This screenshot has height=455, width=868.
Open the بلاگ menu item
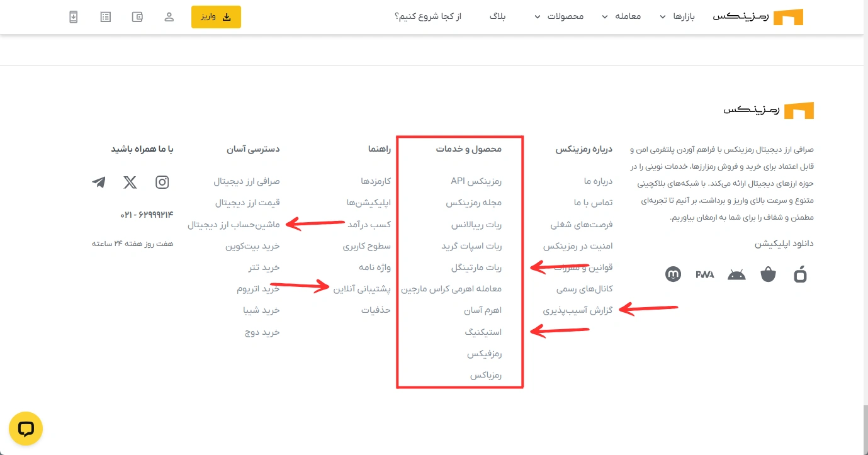498,17
